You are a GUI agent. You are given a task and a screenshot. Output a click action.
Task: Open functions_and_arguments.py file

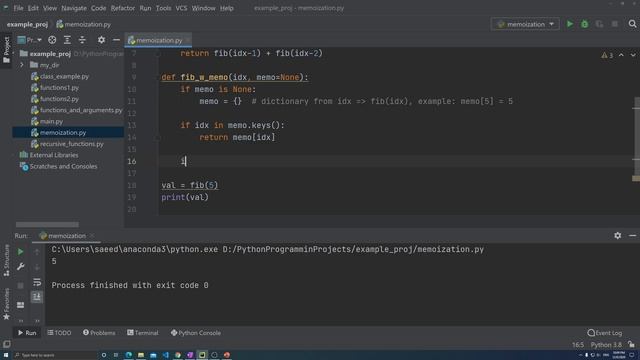point(77,110)
